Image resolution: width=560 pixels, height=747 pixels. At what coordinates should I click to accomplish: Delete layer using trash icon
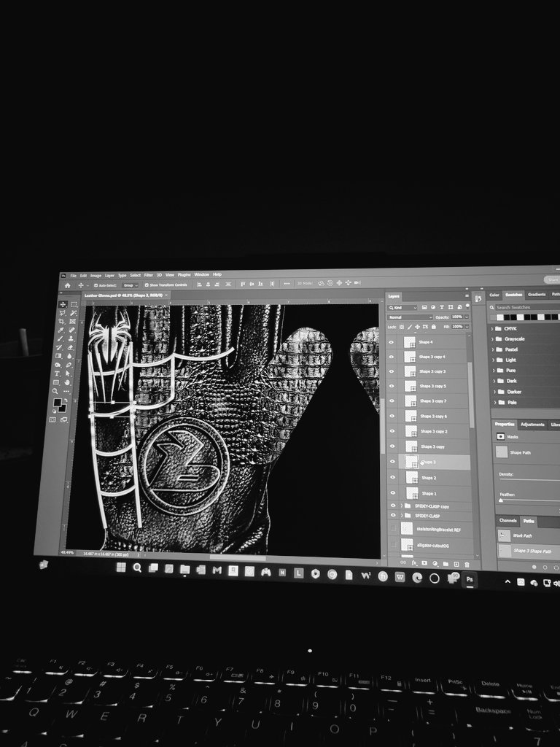pyautogui.click(x=467, y=565)
